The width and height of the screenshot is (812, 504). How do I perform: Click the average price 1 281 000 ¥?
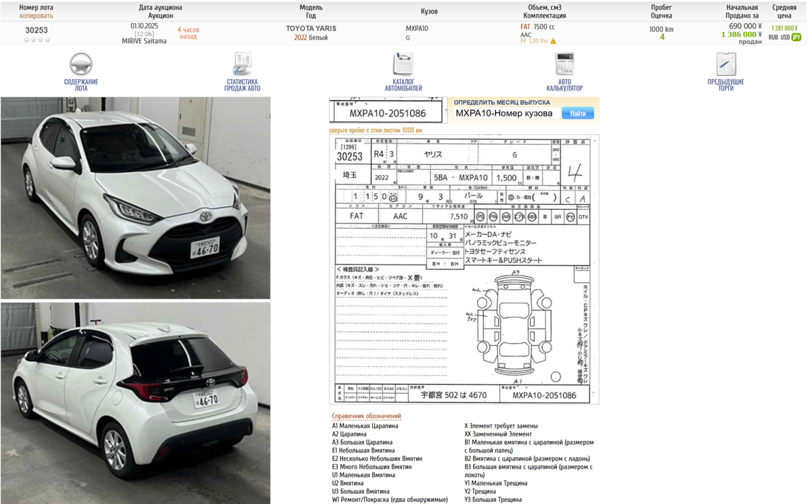pos(784,28)
